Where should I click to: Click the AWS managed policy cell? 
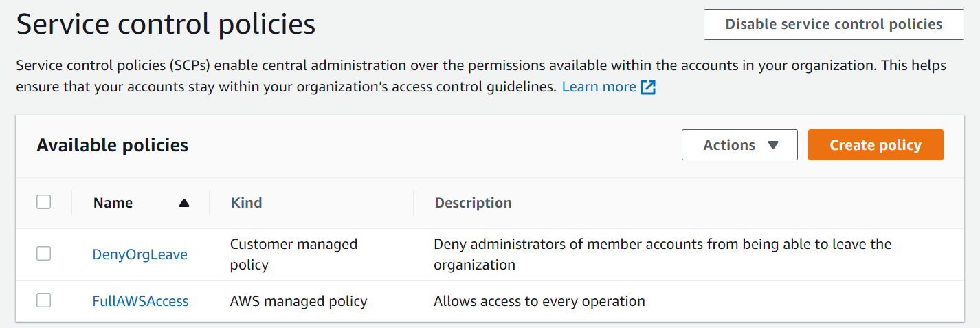[x=299, y=301]
